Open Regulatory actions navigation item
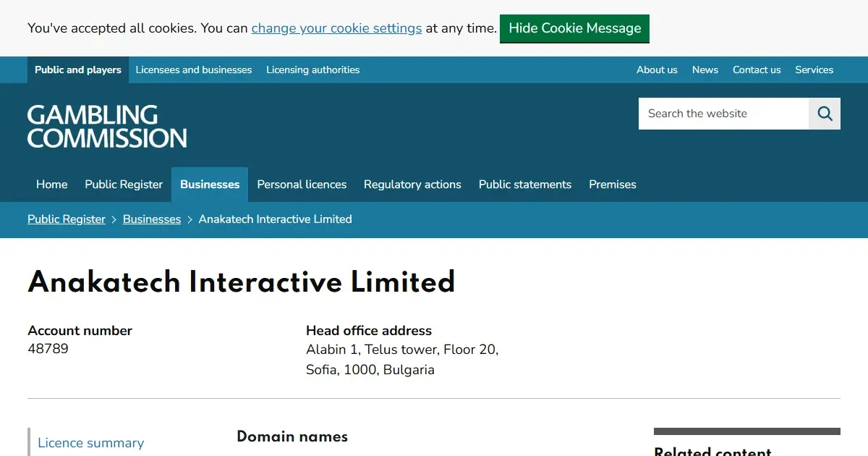 412,185
